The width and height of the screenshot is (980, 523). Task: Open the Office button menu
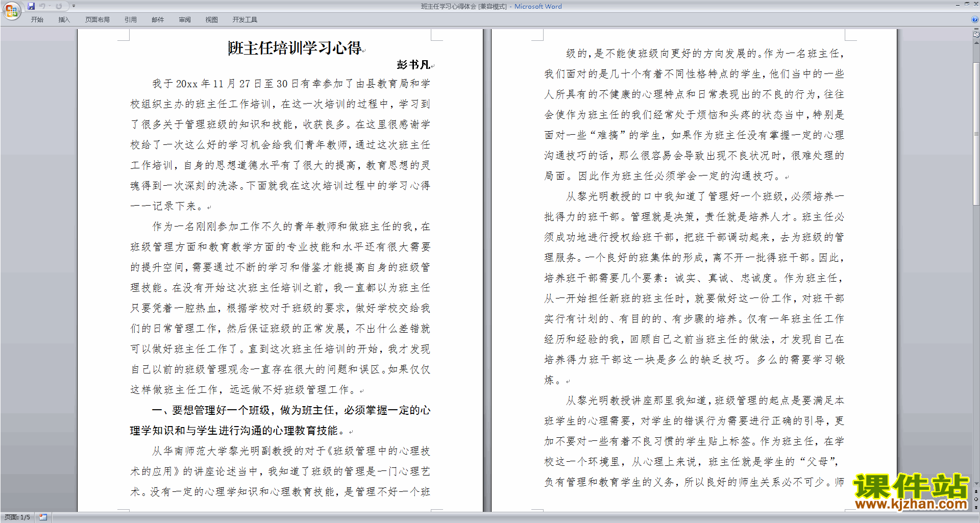(x=11, y=10)
